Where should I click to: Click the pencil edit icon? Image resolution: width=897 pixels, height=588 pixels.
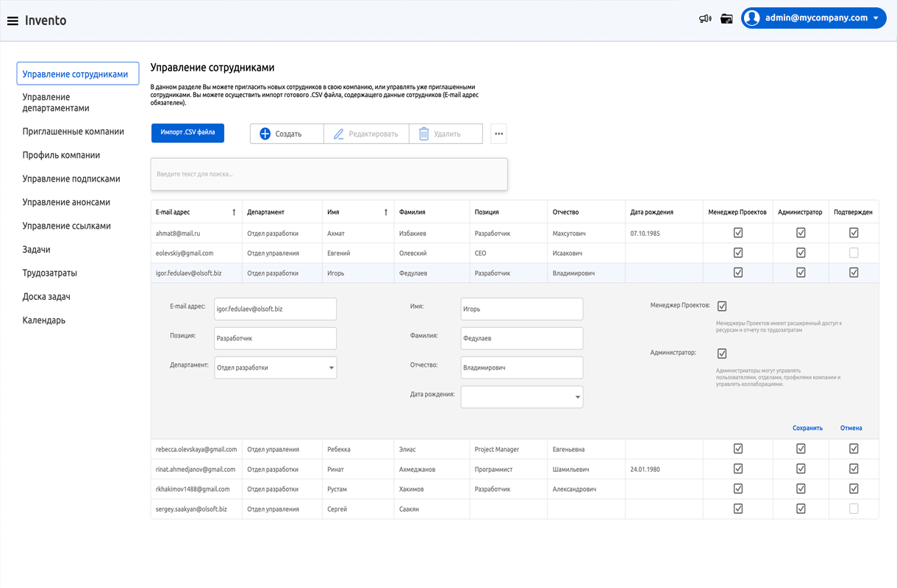point(338,134)
